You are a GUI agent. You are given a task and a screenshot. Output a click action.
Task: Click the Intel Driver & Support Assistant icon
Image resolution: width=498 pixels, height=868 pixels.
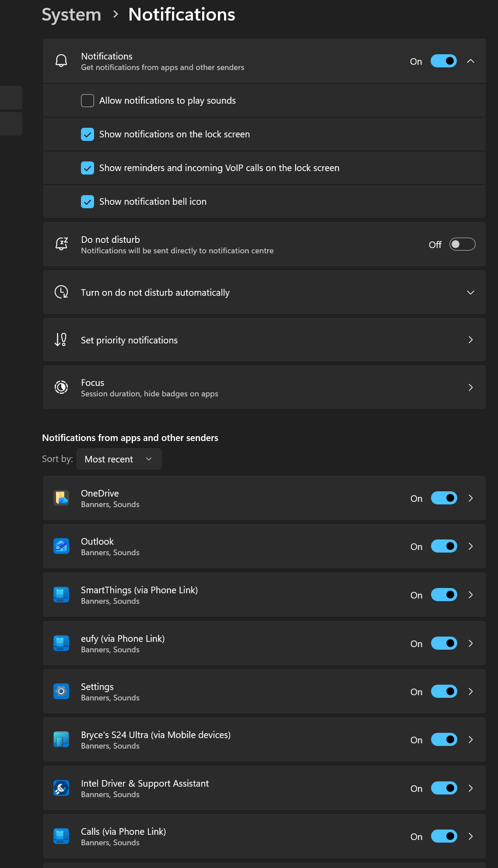coord(61,788)
